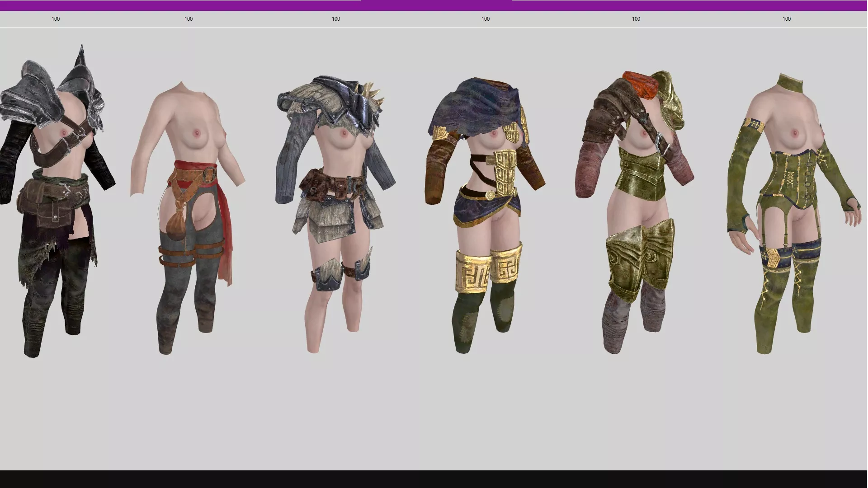Click the 100 value above the blue cloak outfit
The height and width of the screenshot is (488, 868).
click(x=486, y=19)
